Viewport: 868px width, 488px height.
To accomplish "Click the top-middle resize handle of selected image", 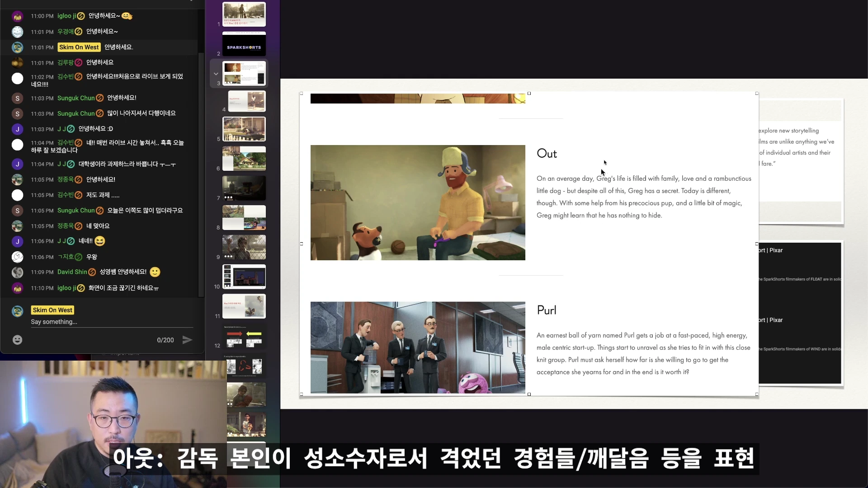I will click(x=529, y=94).
